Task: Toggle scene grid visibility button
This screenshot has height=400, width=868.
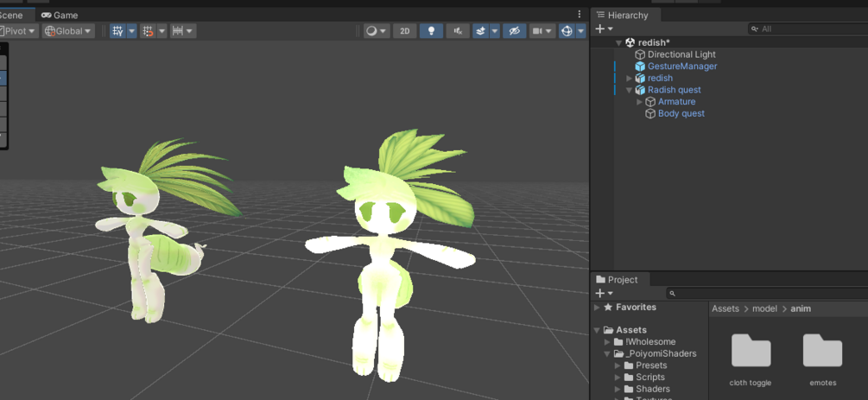Action: click(117, 31)
